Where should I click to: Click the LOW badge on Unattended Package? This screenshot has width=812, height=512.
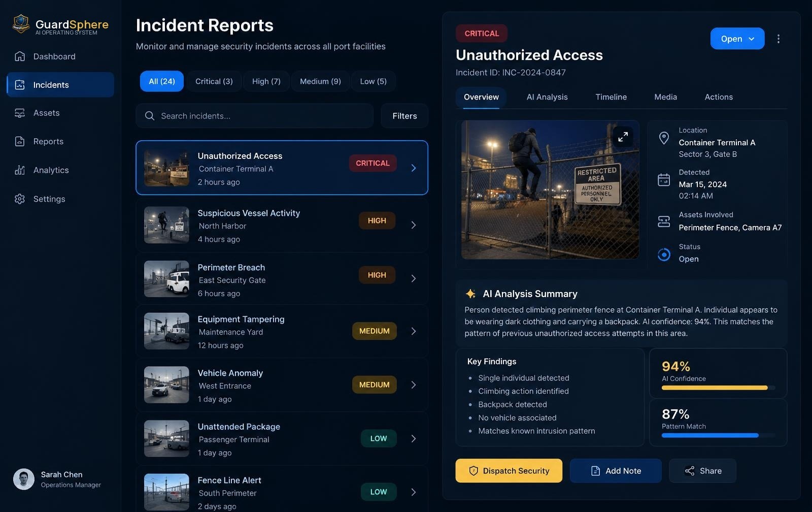pos(379,438)
